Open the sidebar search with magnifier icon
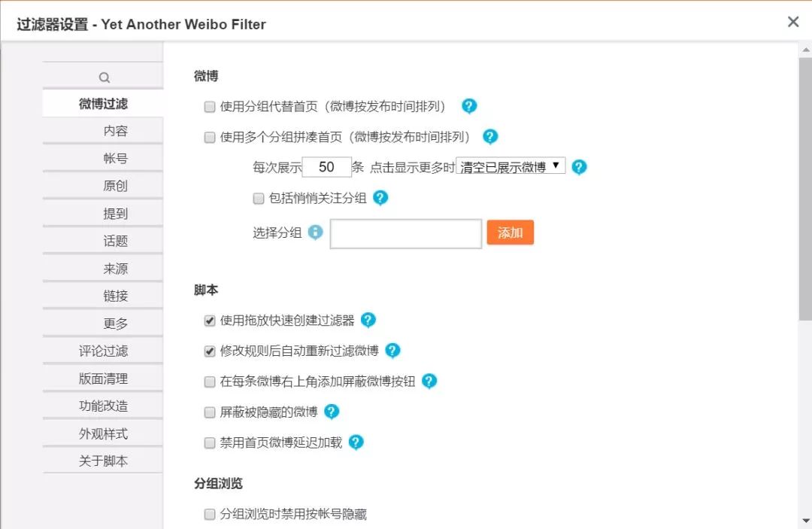812x529 pixels. [x=102, y=75]
